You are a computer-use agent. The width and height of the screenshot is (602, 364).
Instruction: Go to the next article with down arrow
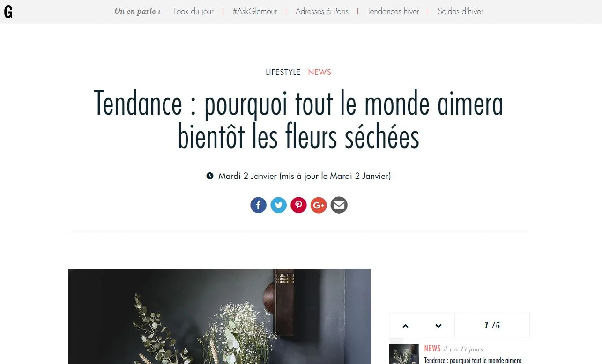[x=438, y=326]
